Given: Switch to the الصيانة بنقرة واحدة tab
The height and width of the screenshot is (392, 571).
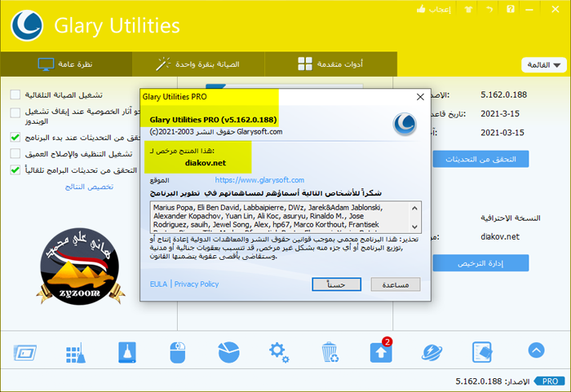Looking at the screenshot, I should pos(198,64).
